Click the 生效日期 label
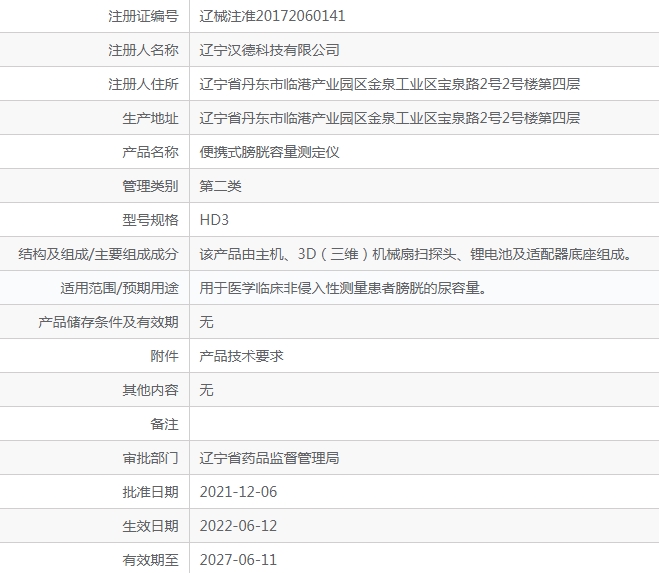659x573 pixels. (x=150, y=526)
